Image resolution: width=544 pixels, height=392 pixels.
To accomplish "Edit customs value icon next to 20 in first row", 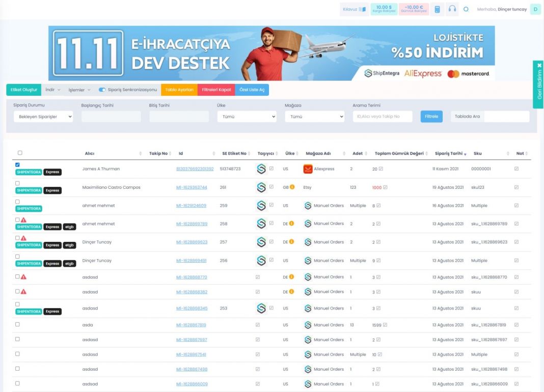I will click(380, 169).
